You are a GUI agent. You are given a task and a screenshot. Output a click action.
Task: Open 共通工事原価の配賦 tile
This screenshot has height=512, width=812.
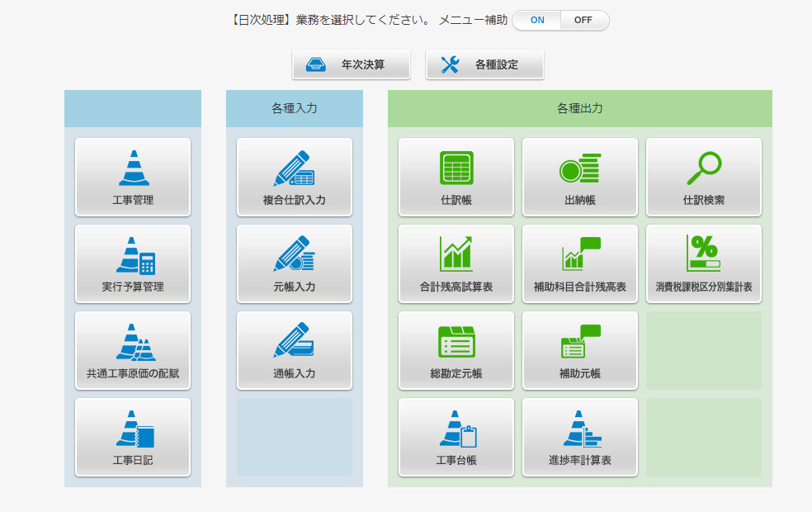coord(133,350)
